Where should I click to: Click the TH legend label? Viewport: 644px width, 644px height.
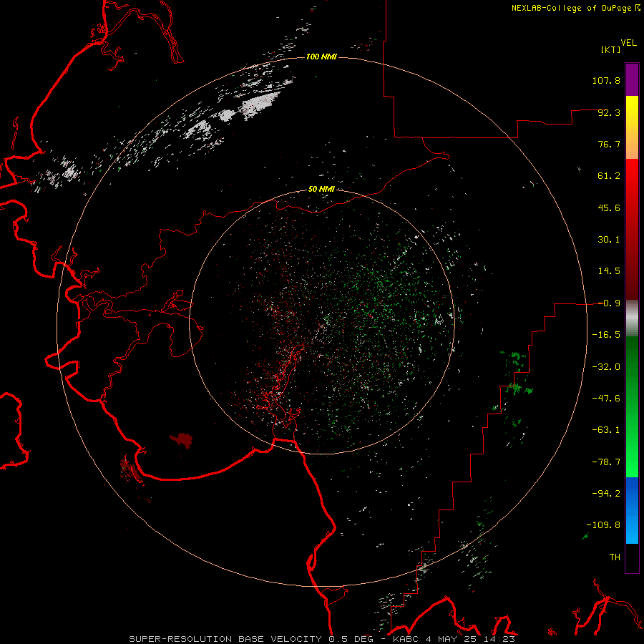(x=615, y=557)
